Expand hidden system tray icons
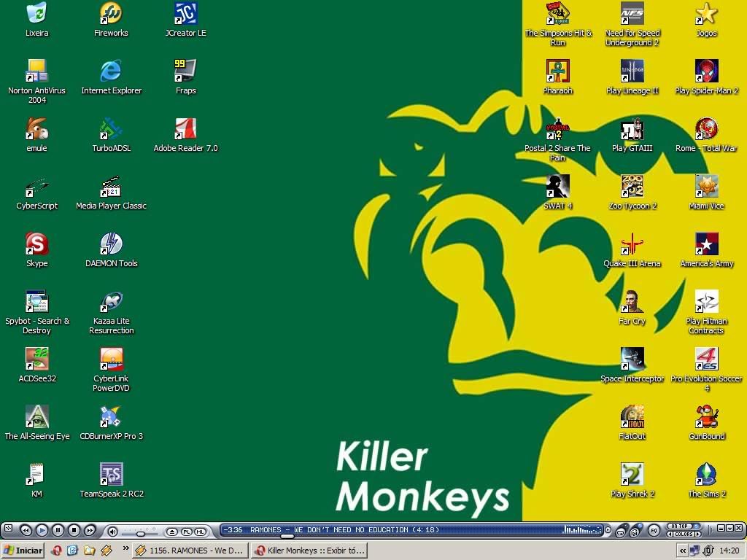The image size is (747, 560). 682,551
